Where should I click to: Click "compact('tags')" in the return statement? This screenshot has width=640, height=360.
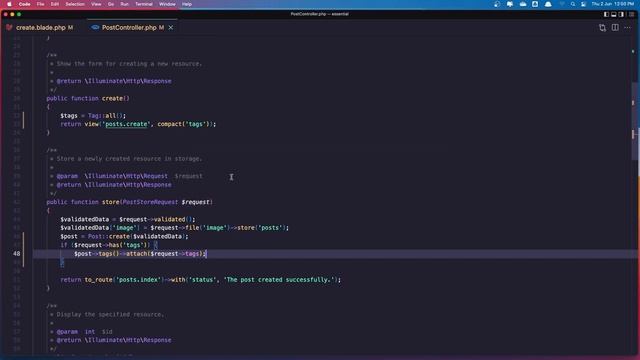184,124
